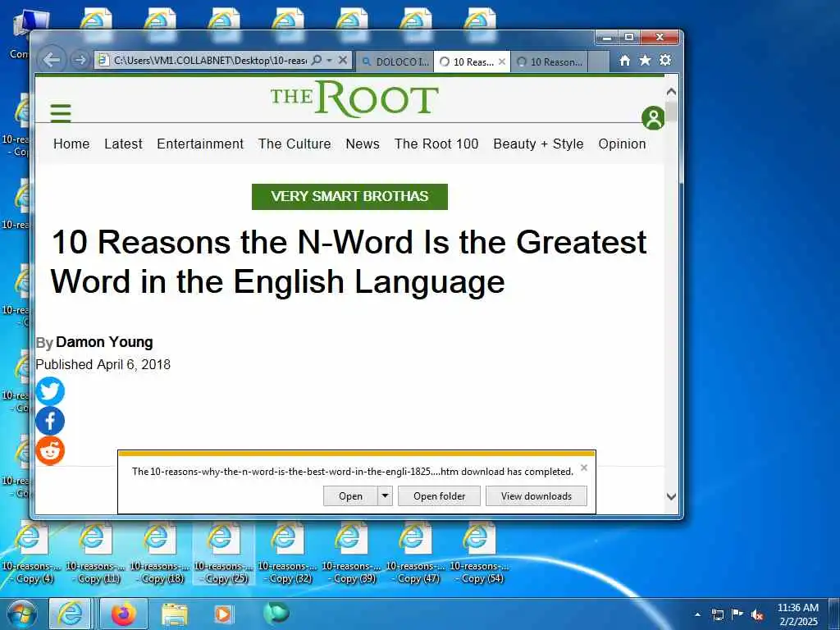Open the Favorites star icon
The width and height of the screenshot is (840, 630).
click(x=645, y=61)
